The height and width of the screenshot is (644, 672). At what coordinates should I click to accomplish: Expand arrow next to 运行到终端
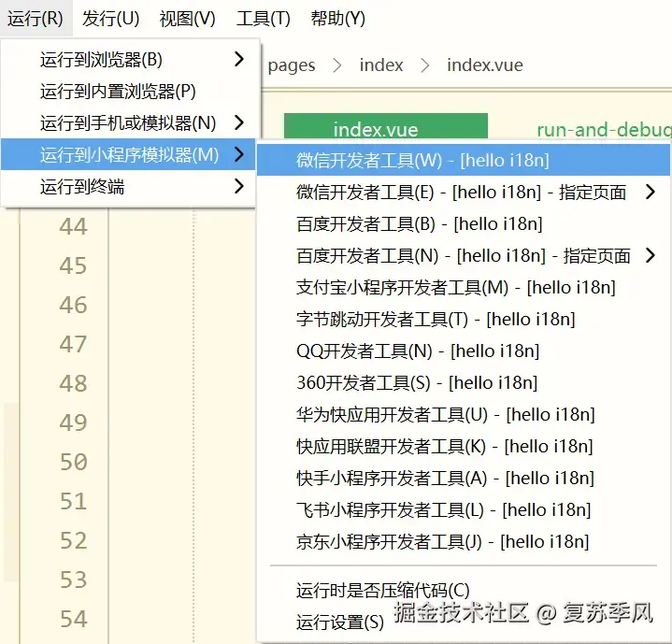(x=239, y=186)
